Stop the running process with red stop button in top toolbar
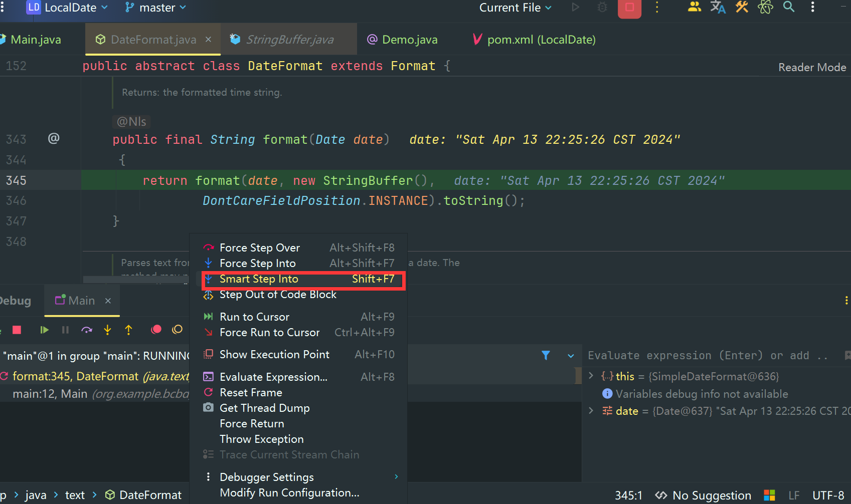This screenshot has height=504, width=851. click(x=629, y=8)
